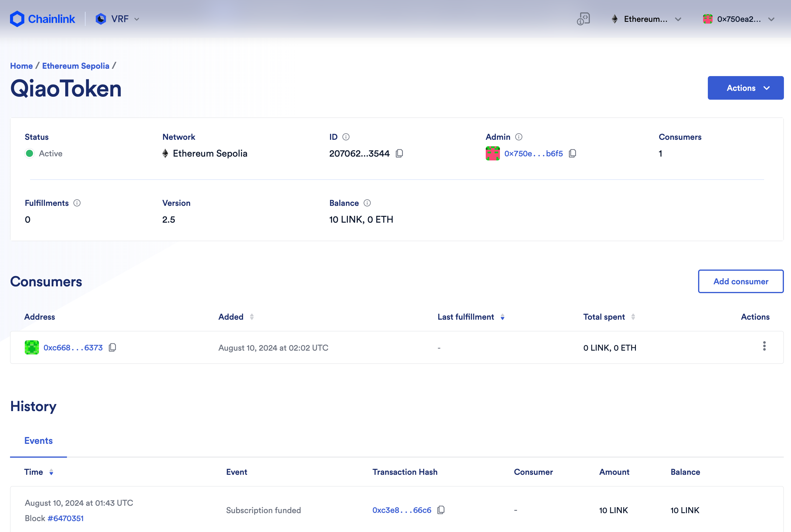Click the Ethereum Sepolia network diamond icon
791x532 pixels.
165,153
